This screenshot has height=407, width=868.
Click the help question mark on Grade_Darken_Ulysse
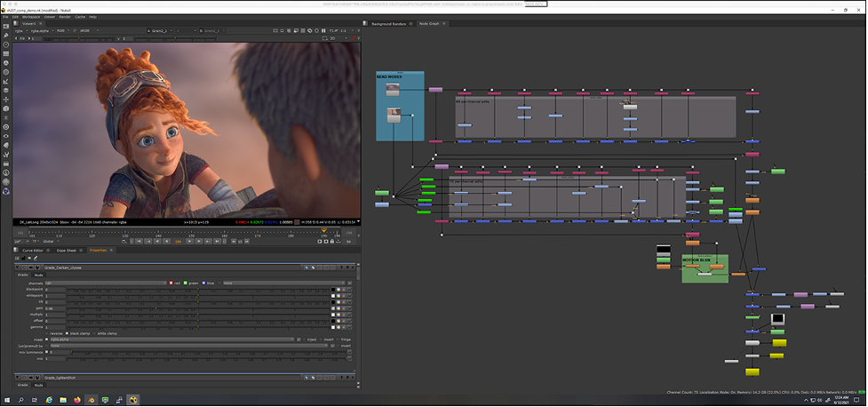click(x=339, y=267)
